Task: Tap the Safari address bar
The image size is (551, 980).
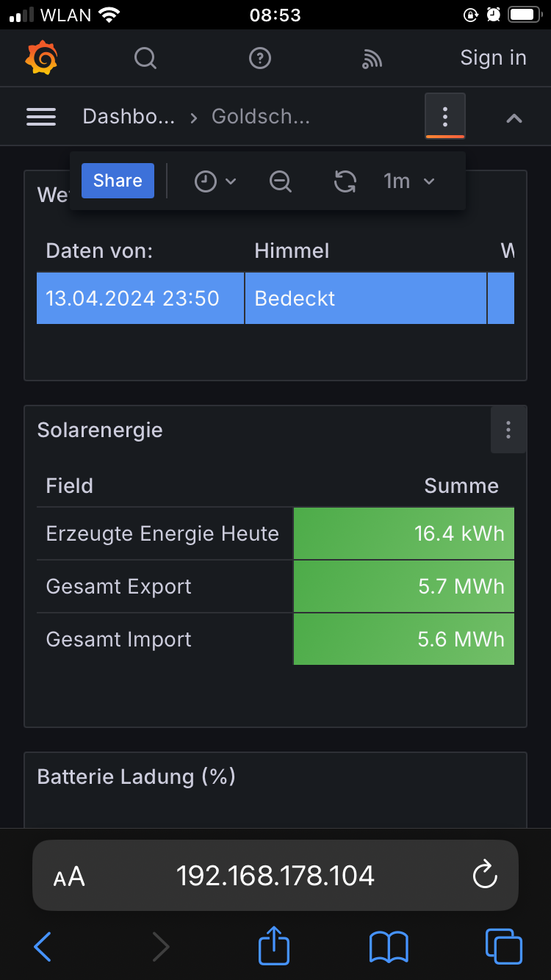Action: coord(275,875)
